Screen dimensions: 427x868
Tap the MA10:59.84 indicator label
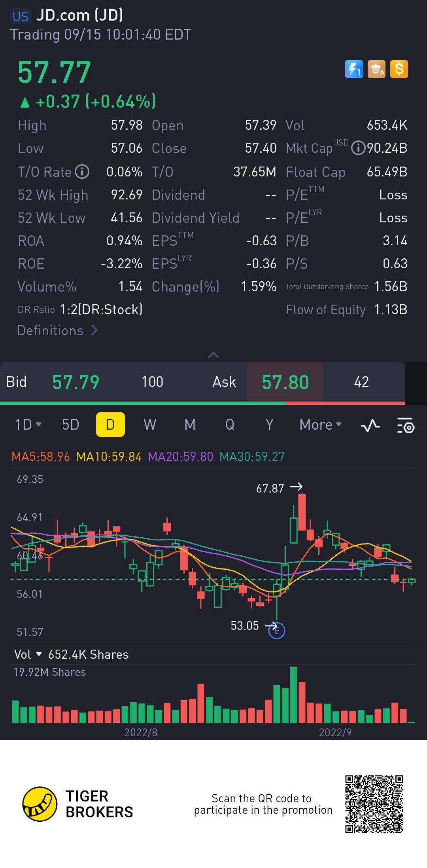pos(109,457)
